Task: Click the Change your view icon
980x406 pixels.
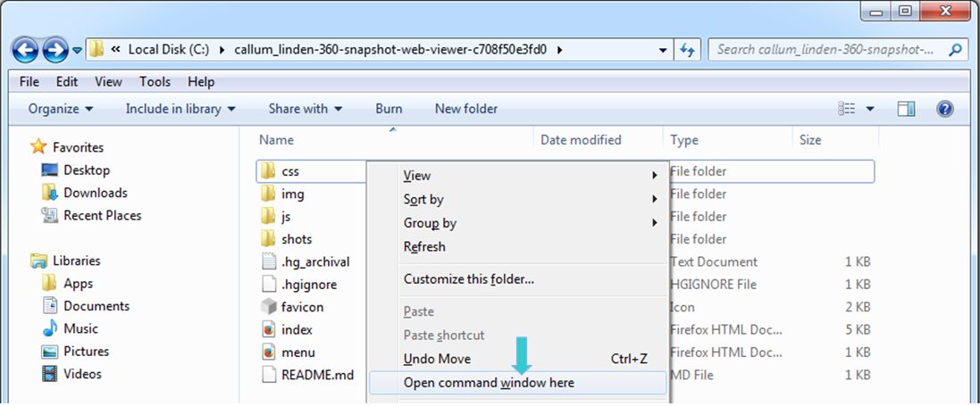Action: [x=847, y=109]
